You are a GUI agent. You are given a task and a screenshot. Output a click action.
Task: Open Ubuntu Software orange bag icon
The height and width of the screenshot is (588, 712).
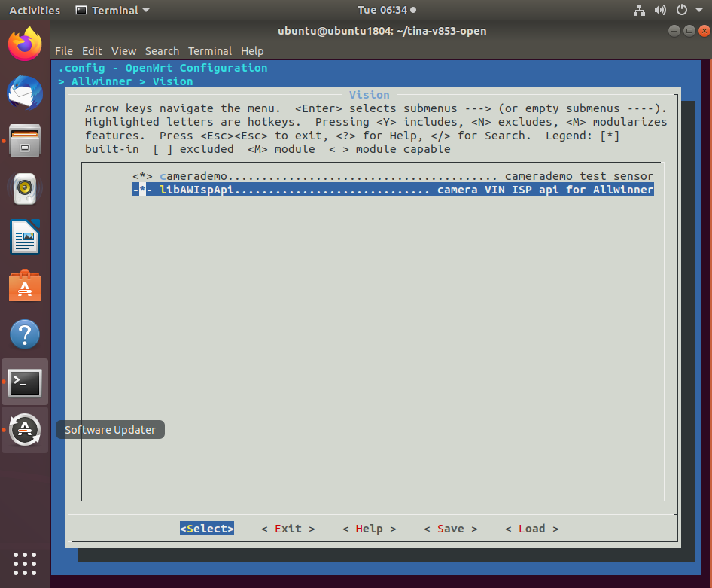25,285
